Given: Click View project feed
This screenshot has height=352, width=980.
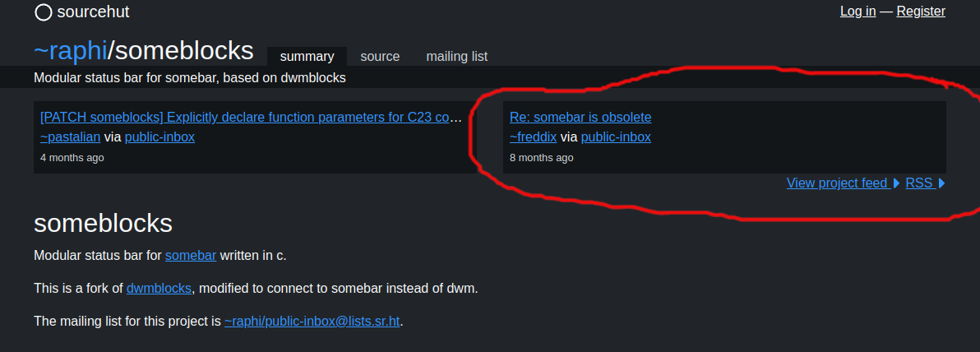Looking at the screenshot, I should click(x=837, y=183).
